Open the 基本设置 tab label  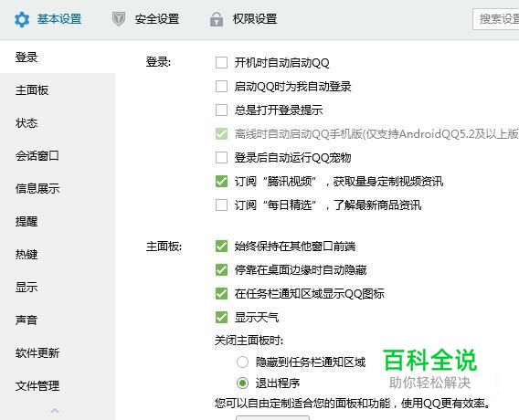pyautogui.click(x=59, y=19)
